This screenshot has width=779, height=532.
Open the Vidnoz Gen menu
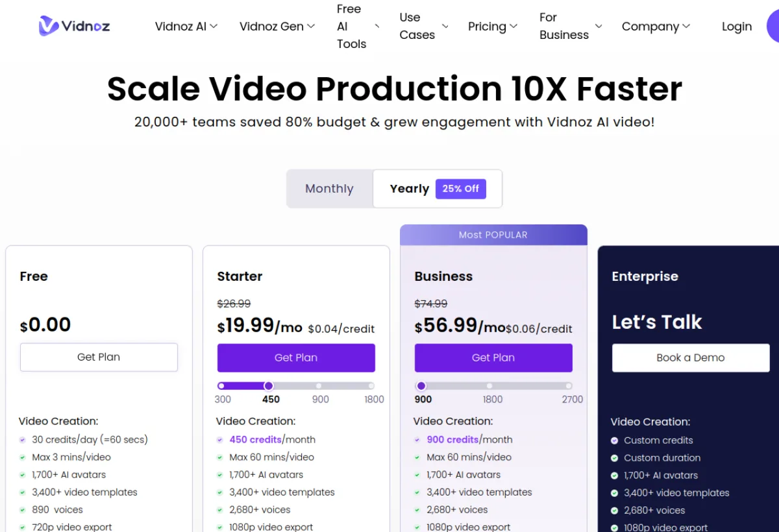277,27
